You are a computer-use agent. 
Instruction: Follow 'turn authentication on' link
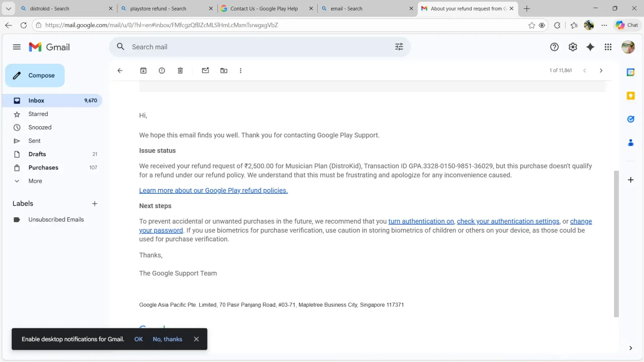[421, 221]
